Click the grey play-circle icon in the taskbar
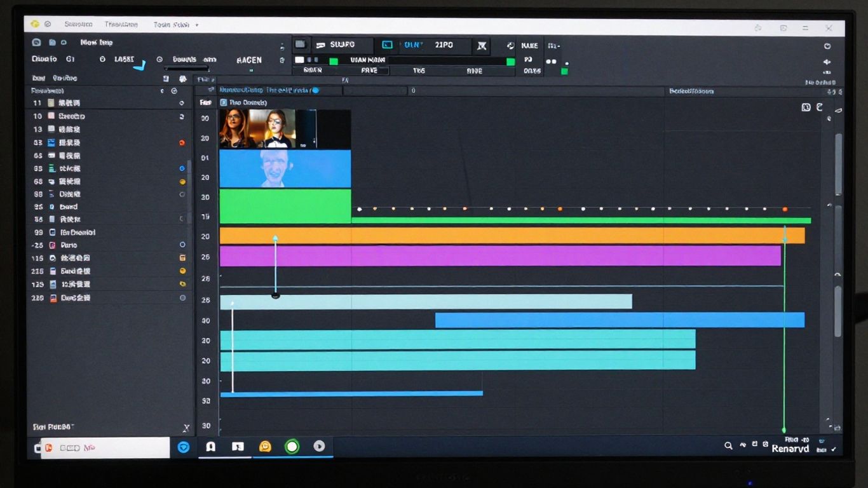 pos(319,446)
